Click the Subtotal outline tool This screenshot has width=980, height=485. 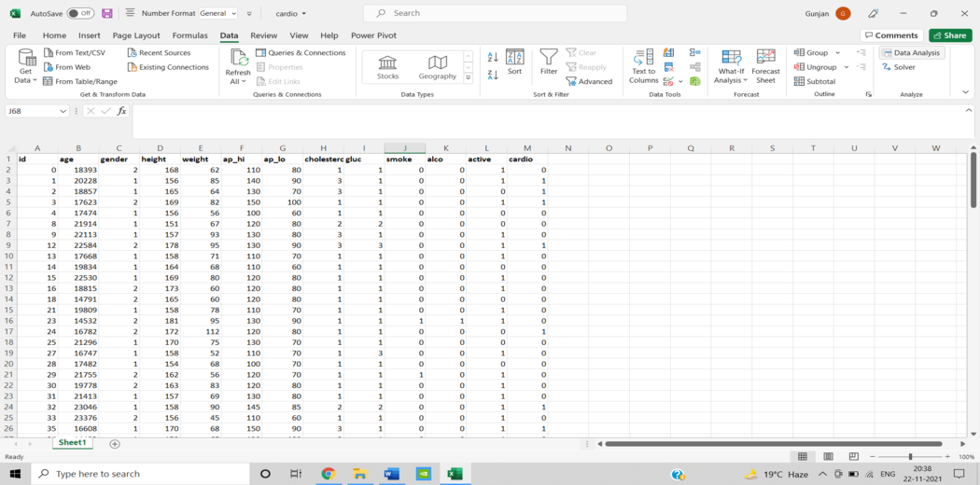(x=815, y=81)
